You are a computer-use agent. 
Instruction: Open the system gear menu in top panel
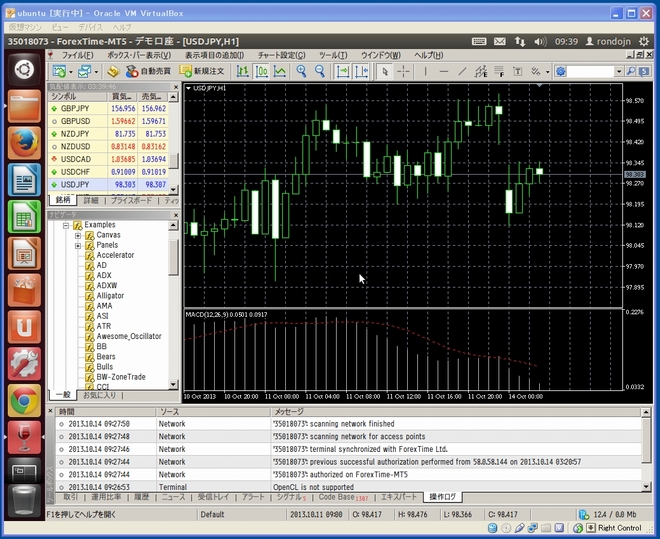[x=644, y=41]
